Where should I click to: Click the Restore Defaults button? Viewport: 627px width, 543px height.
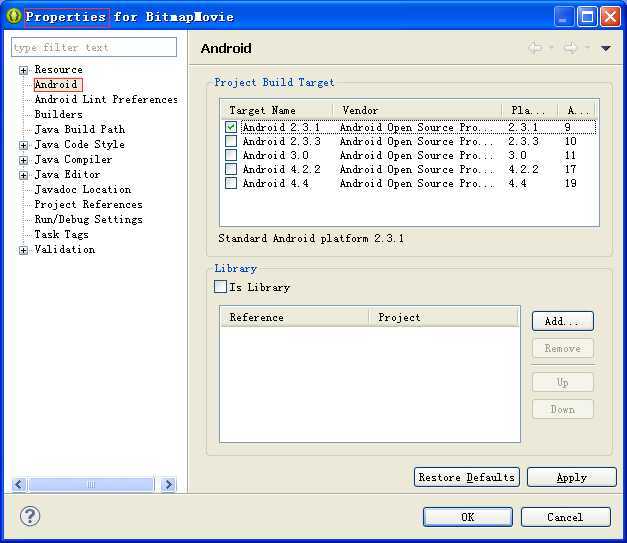click(x=467, y=477)
